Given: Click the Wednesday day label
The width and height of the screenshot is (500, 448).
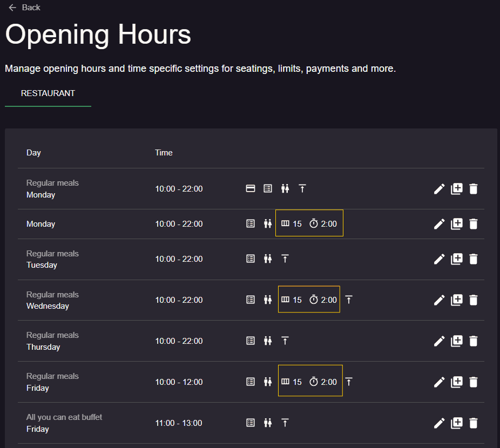Looking at the screenshot, I should tap(48, 306).
